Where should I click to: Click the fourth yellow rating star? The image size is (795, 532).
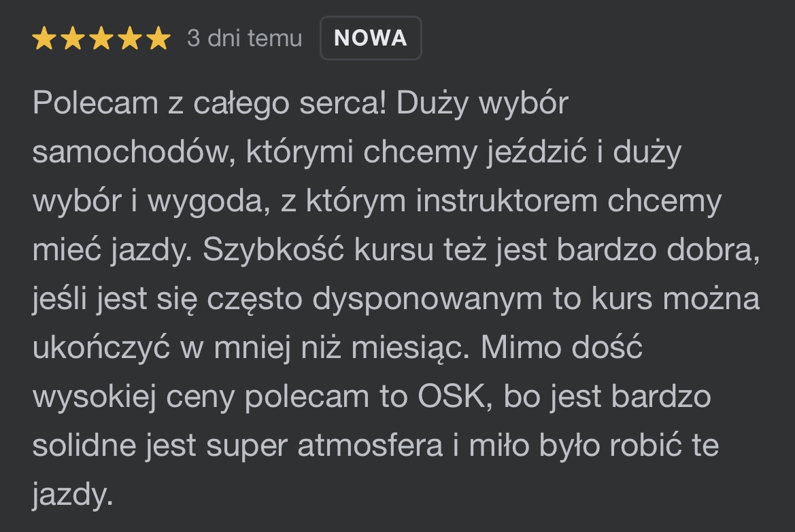click(130, 39)
